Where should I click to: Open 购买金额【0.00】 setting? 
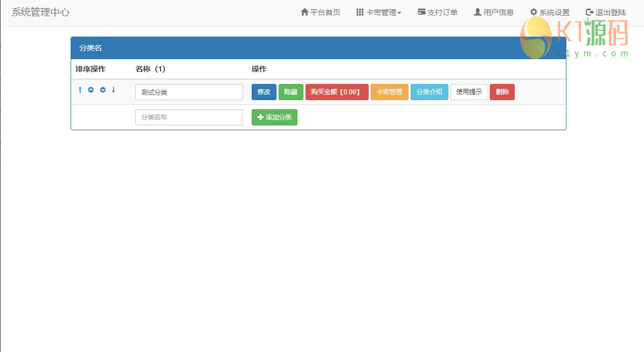click(337, 92)
